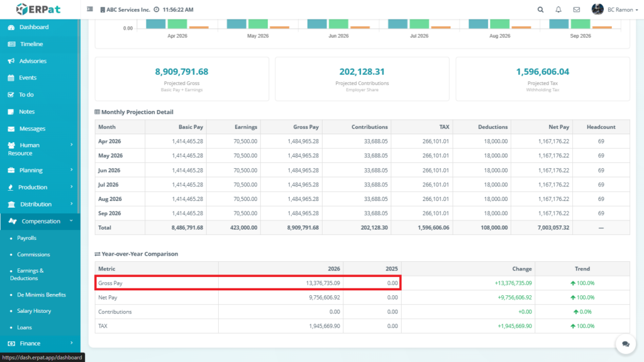644x362 pixels.
Task: Go to Timeline in the sidebar
Action: 31,44
